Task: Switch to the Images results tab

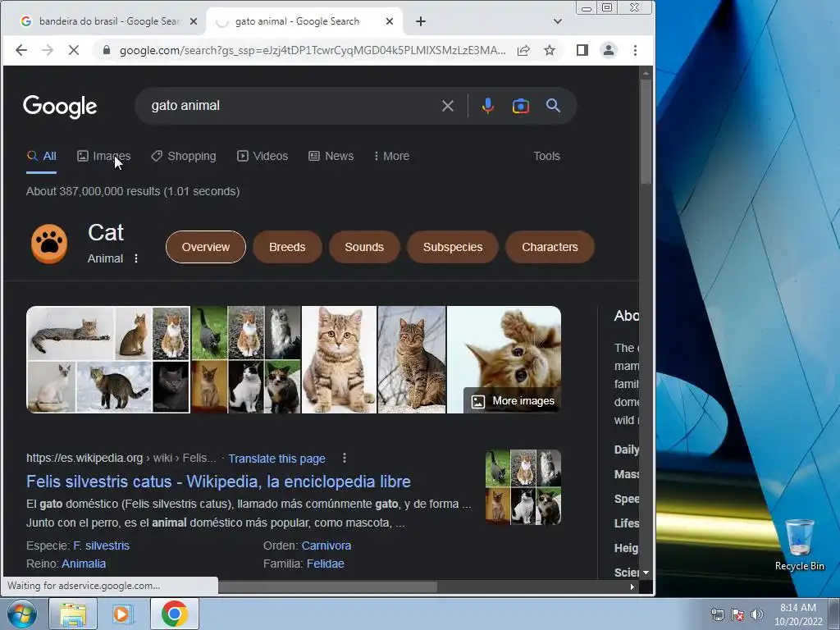Action: click(x=104, y=157)
